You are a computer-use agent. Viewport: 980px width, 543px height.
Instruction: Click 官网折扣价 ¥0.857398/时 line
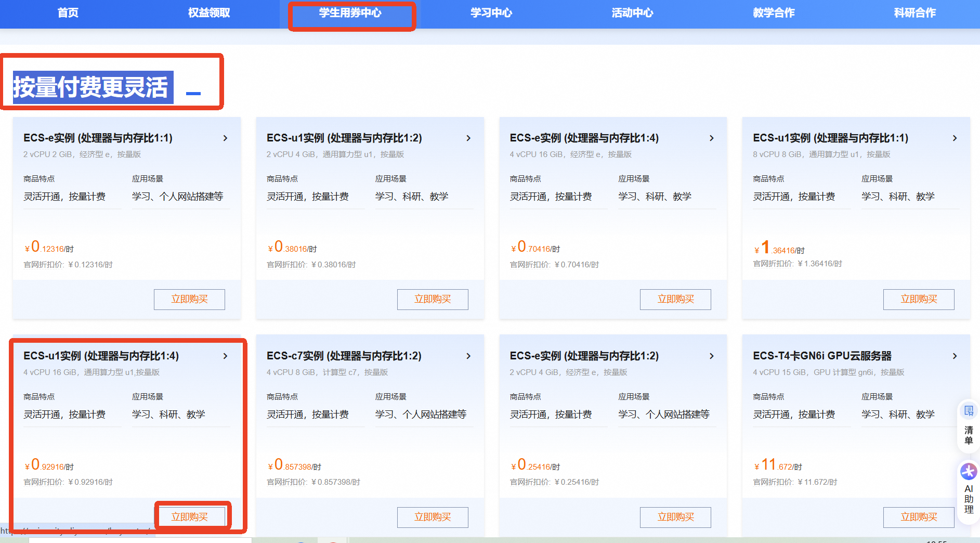(x=313, y=482)
